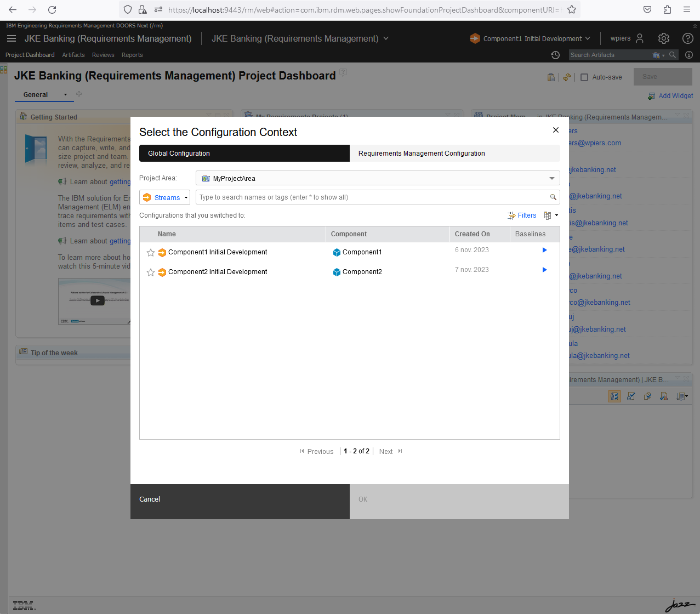This screenshot has height=614, width=700.
Task: Click the Component2 component cell
Action: [x=357, y=272]
